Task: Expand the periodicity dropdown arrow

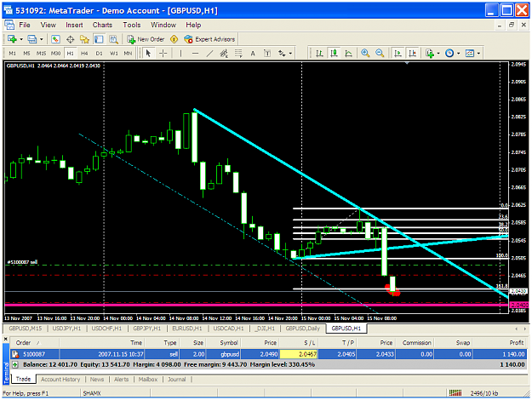Action: [x=459, y=54]
